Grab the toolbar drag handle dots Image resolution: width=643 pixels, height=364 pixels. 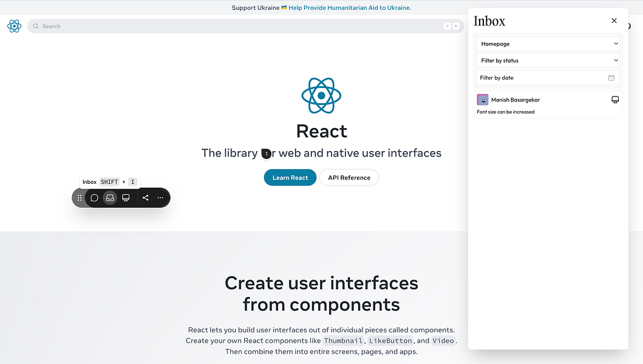[x=80, y=198]
